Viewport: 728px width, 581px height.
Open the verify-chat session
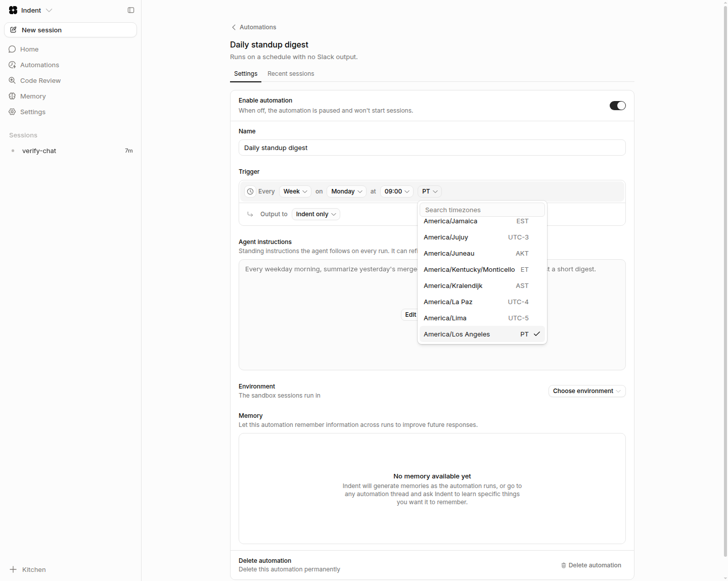click(70, 151)
